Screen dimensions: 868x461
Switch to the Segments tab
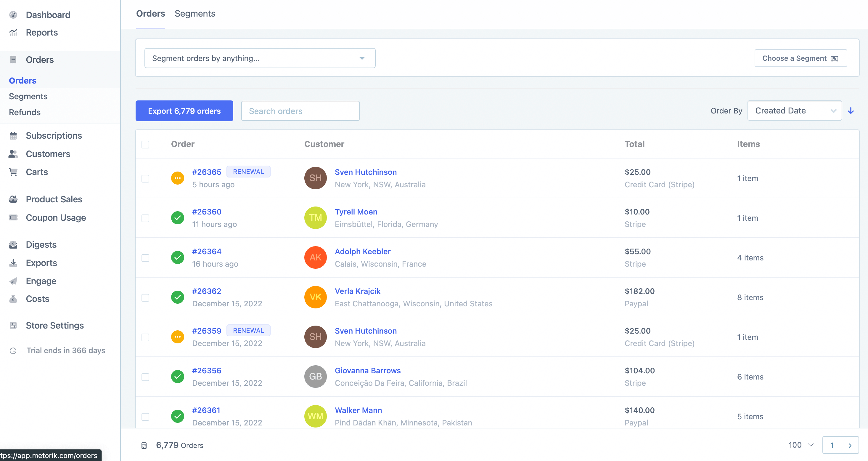195,14
